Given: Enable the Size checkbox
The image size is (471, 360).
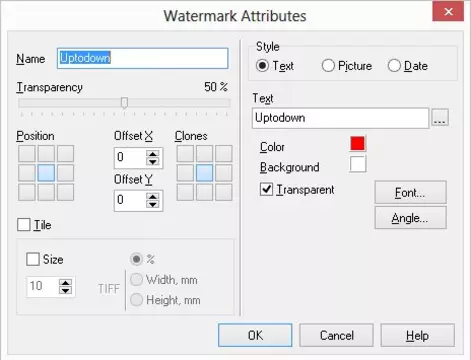Looking at the screenshot, I should [x=33, y=259].
